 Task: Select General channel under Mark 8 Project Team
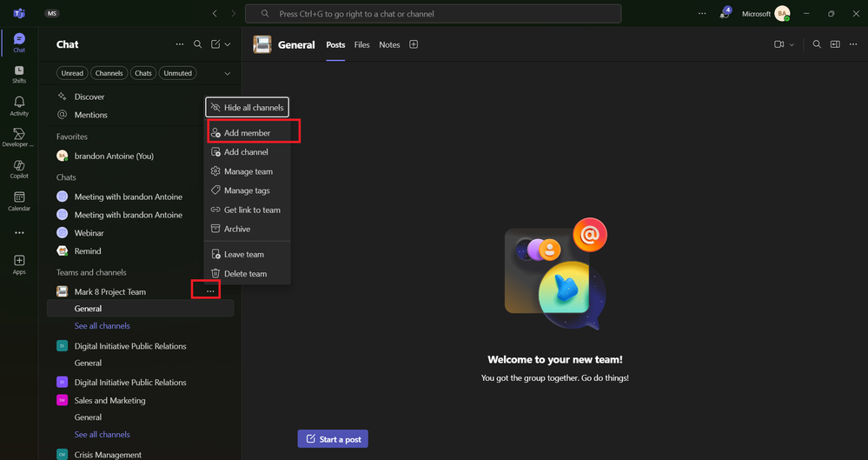(x=141, y=309)
